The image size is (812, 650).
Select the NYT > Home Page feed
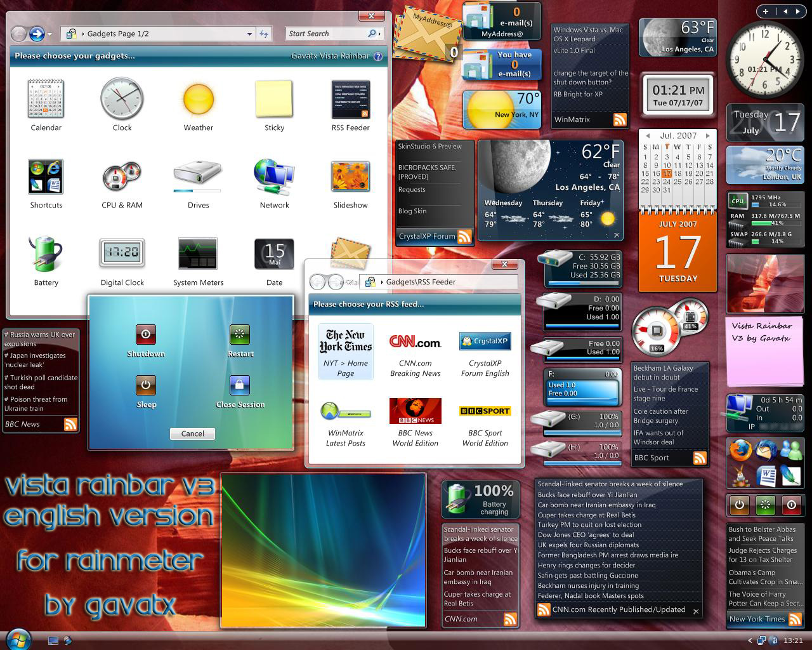346,351
